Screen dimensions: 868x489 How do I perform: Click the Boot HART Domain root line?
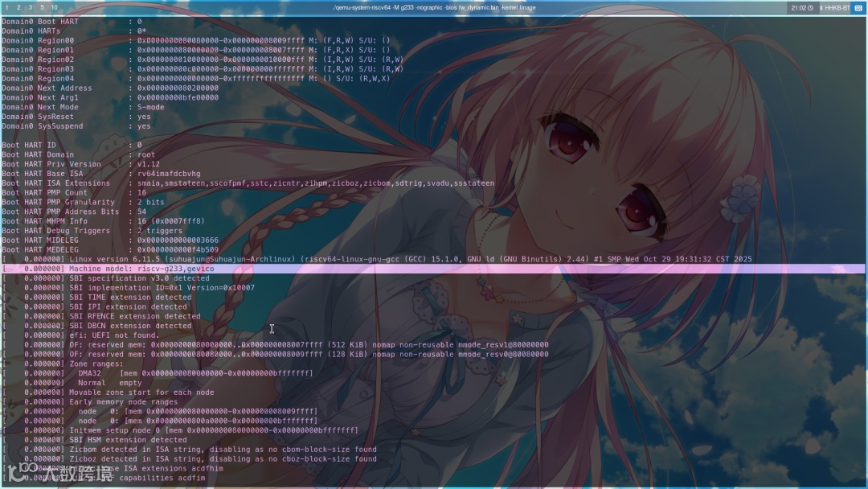click(79, 154)
